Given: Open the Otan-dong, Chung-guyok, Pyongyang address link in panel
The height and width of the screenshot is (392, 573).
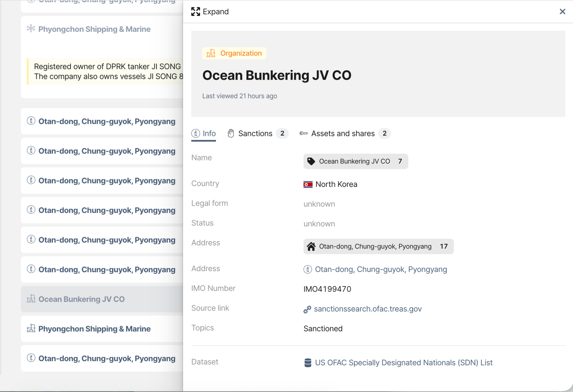Looking at the screenshot, I should [381, 269].
